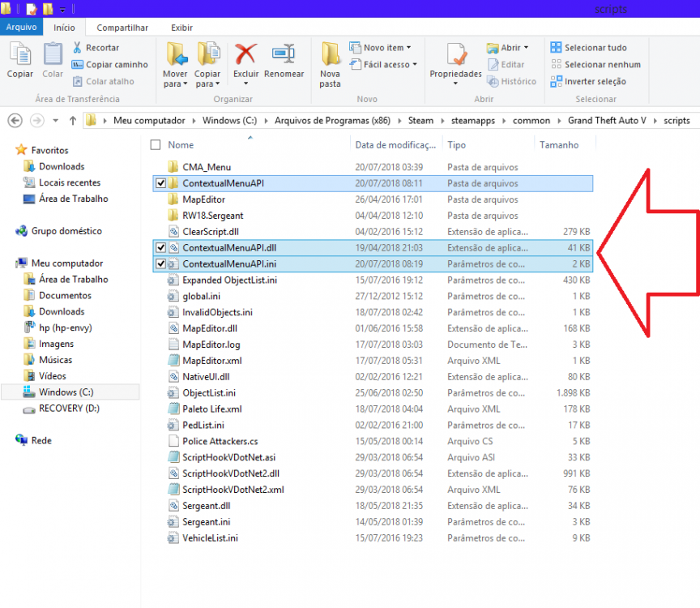Select Grupo doméstico in navigation pane

[66, 231]
